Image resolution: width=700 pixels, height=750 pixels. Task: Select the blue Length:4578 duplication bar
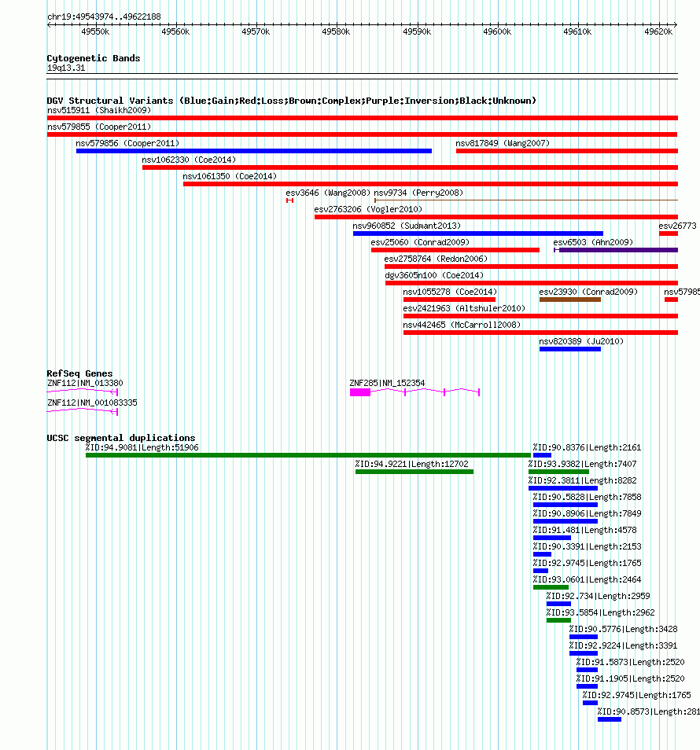point(551,538)
